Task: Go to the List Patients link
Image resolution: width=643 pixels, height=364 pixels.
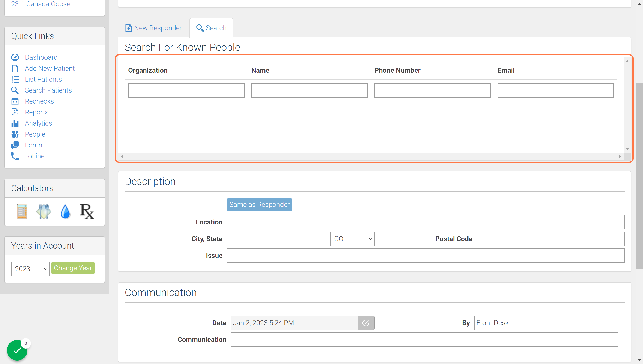Action: (x=43, y=79)
